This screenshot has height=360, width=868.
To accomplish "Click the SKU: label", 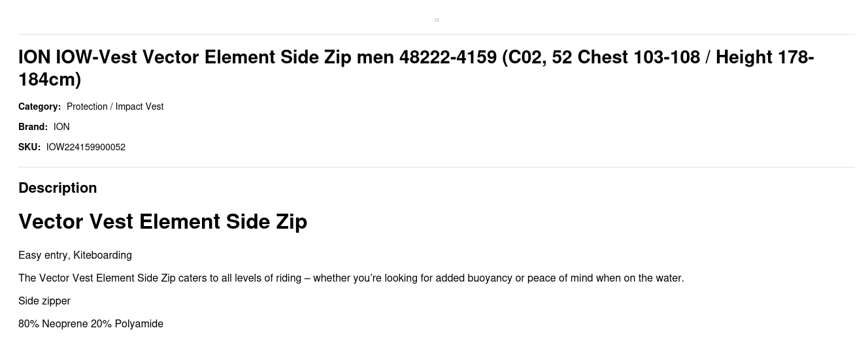I will [x=29, y=147].
